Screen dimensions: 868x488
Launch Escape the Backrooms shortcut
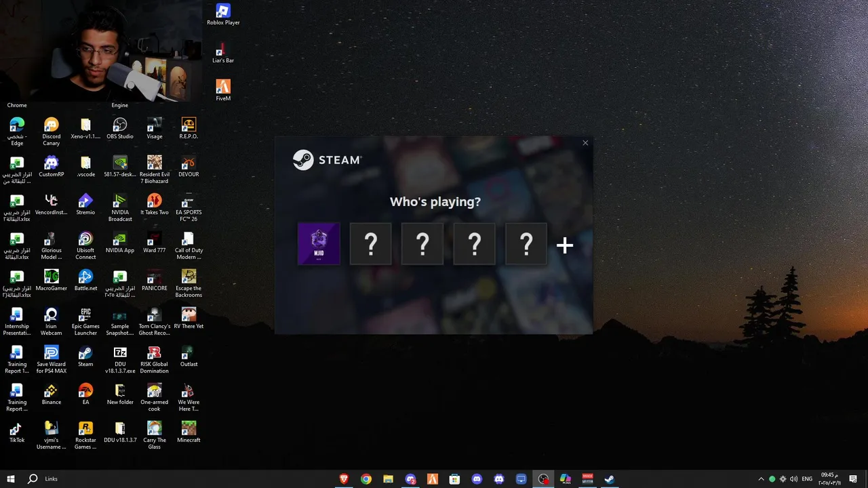189,283
